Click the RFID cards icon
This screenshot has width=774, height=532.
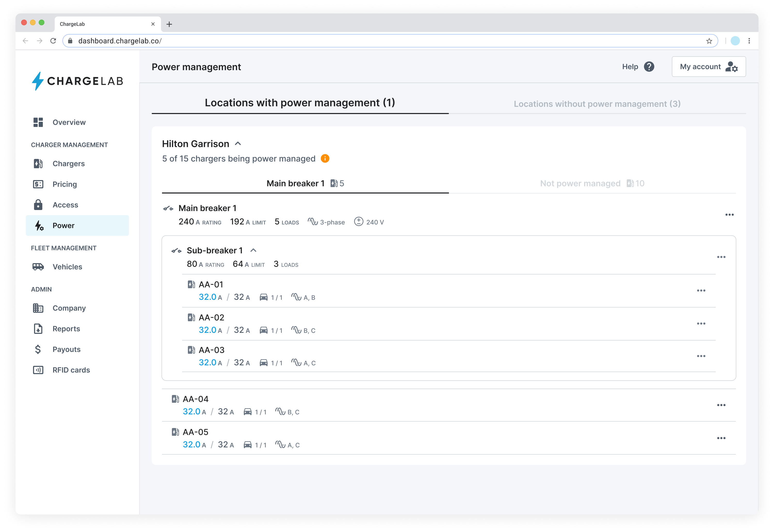pyautogui.click(x=38, y=370)
